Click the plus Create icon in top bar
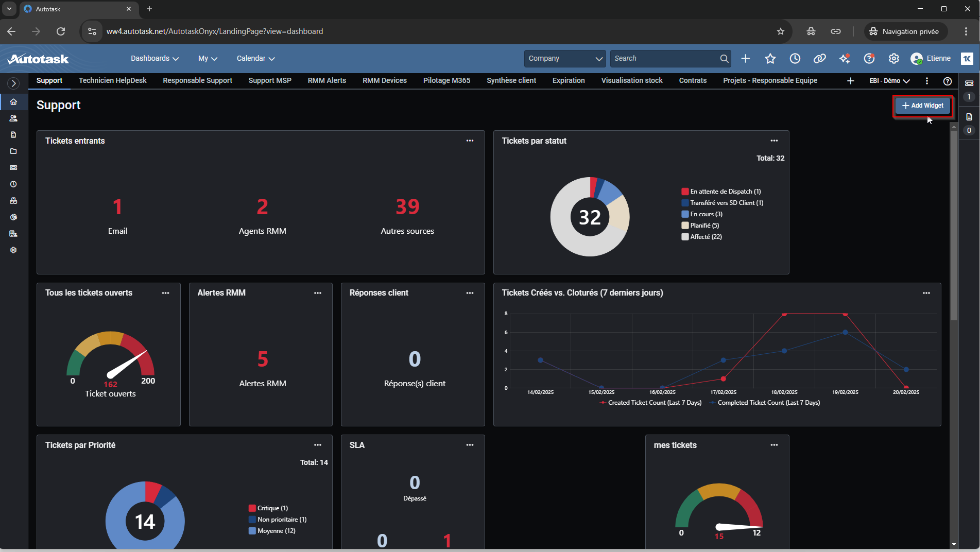This screenshot has height=552, width=980. pos(745,59)
